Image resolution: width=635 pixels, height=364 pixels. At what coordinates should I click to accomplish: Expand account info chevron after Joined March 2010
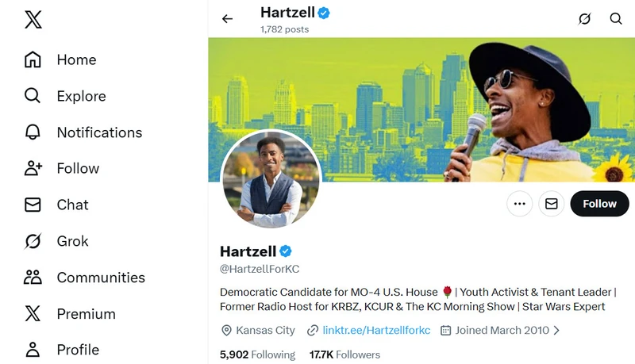557,331
